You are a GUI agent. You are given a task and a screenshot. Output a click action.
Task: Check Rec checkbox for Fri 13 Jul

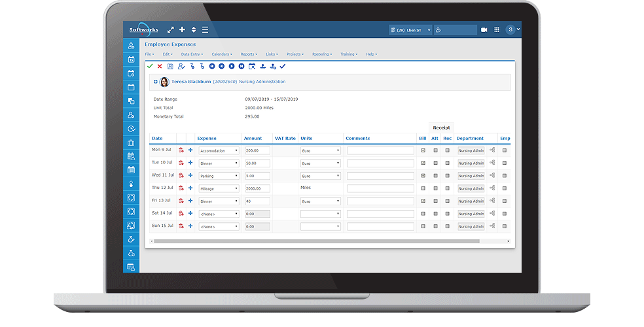tap(447, 201)
